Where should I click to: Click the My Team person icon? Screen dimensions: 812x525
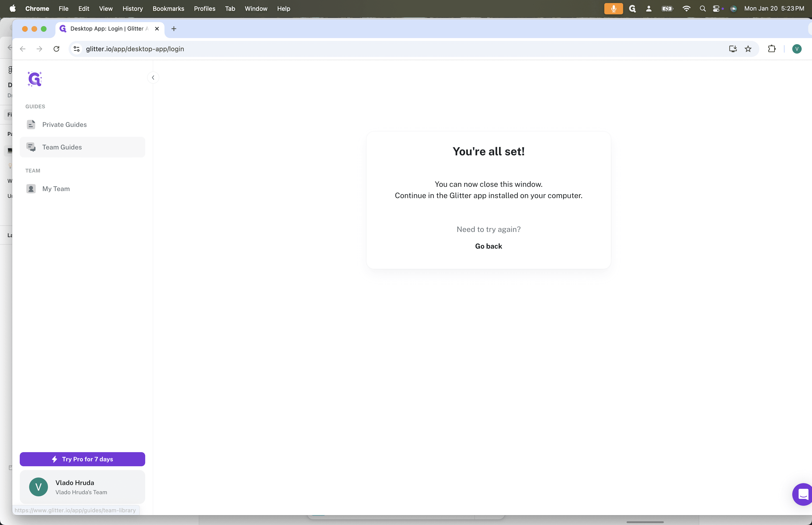31,189
